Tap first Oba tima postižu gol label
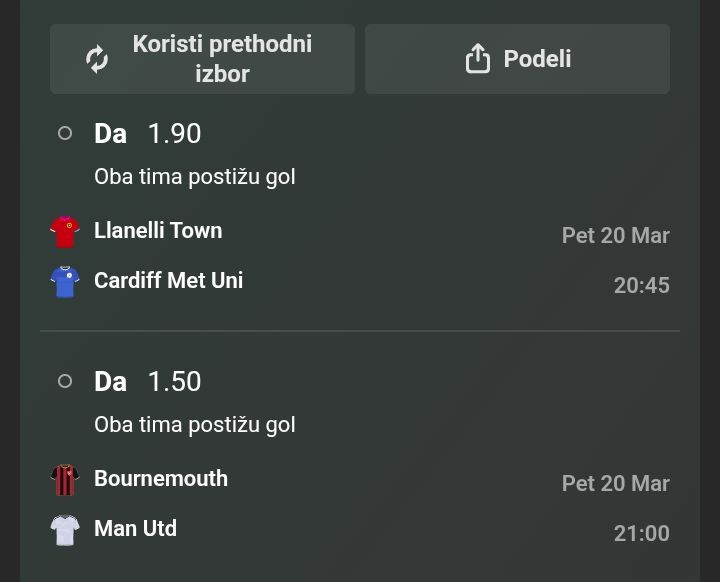This screenshot has width=720, height=582. coord(195,177)
